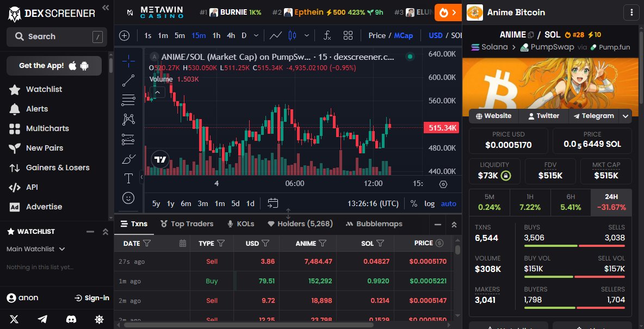Focus the Search field
The image size is (644, 329).
click(x=57, y=36)
